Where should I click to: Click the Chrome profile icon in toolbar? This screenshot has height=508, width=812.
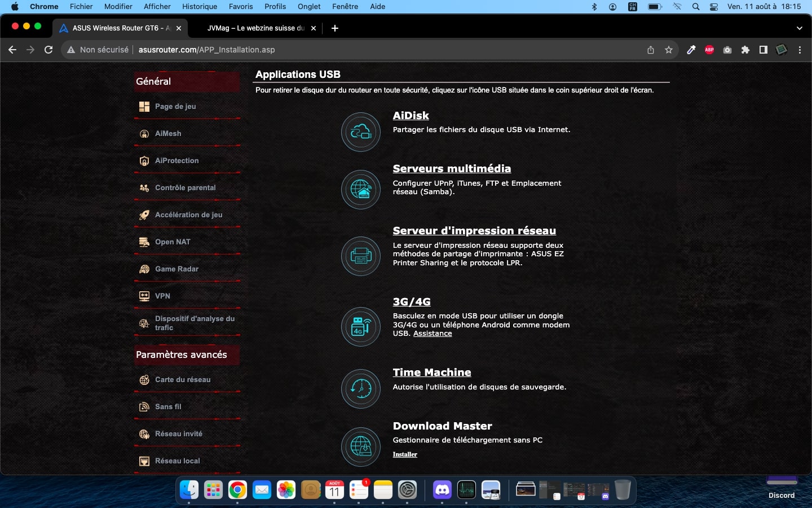coord(782,50)
